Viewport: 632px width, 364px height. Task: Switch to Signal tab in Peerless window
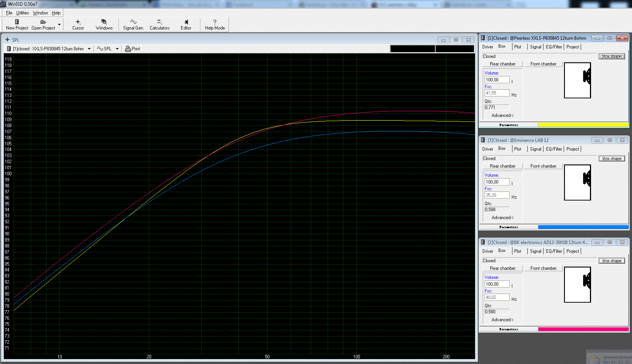click(x=535, y=47)
